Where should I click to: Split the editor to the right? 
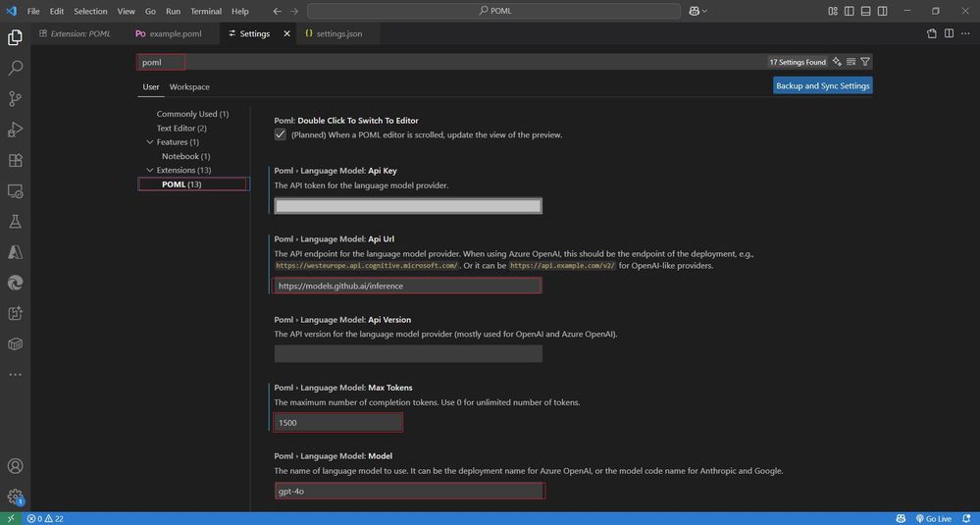949,33
